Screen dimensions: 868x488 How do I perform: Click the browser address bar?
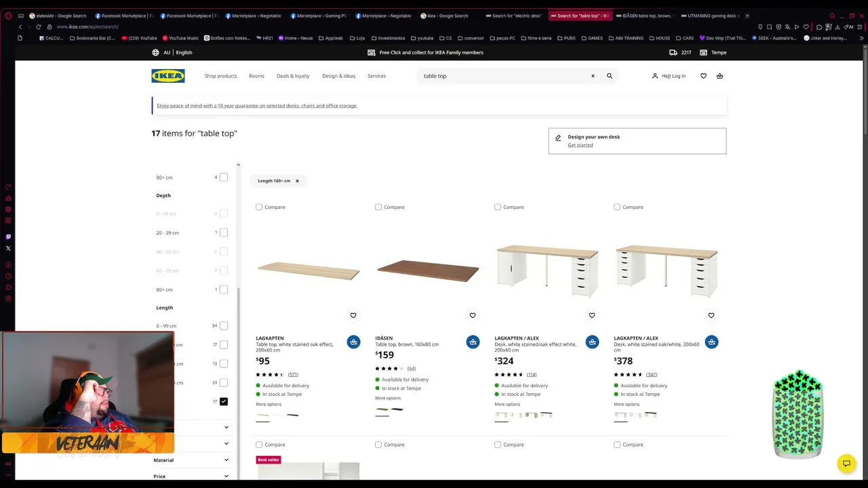(400, 26)
